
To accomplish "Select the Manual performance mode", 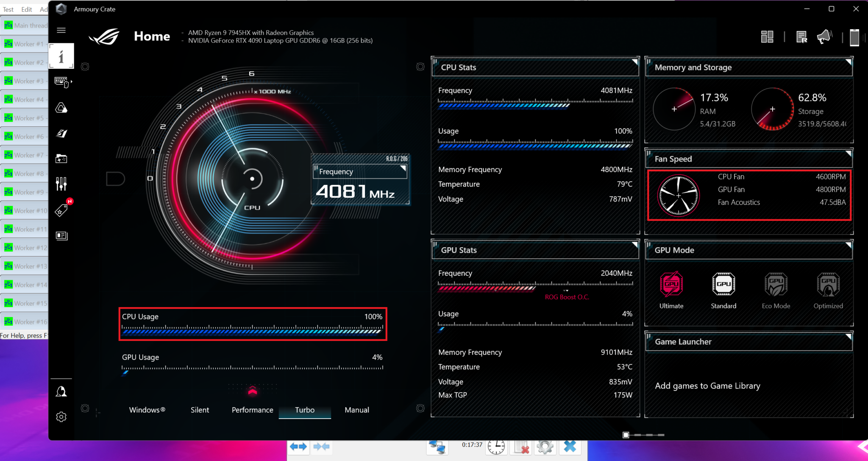I will (356, 410).
